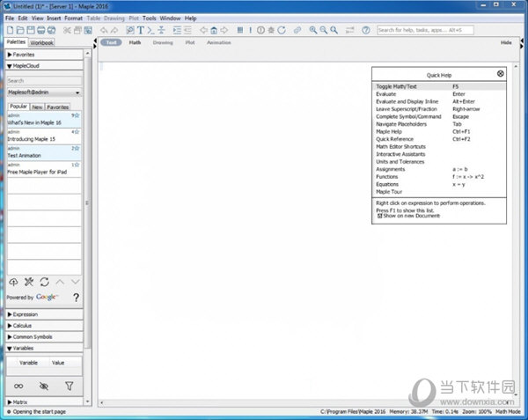The width and height of the screenshot is (528, 420).
Task: Open Math Editor Shortcuts in Quick Help
Action: (x=400, y=146)
